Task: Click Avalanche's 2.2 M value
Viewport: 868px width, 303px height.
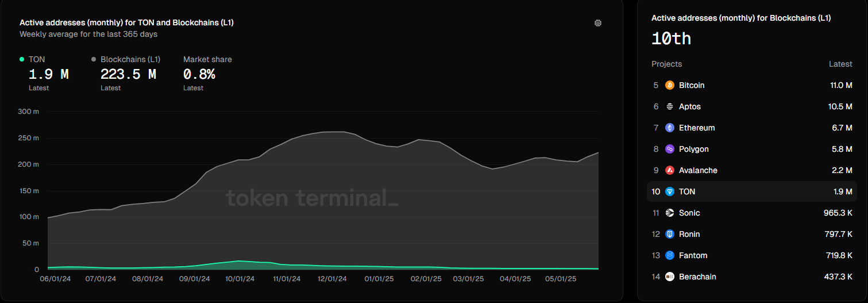Action: (842, 170)
